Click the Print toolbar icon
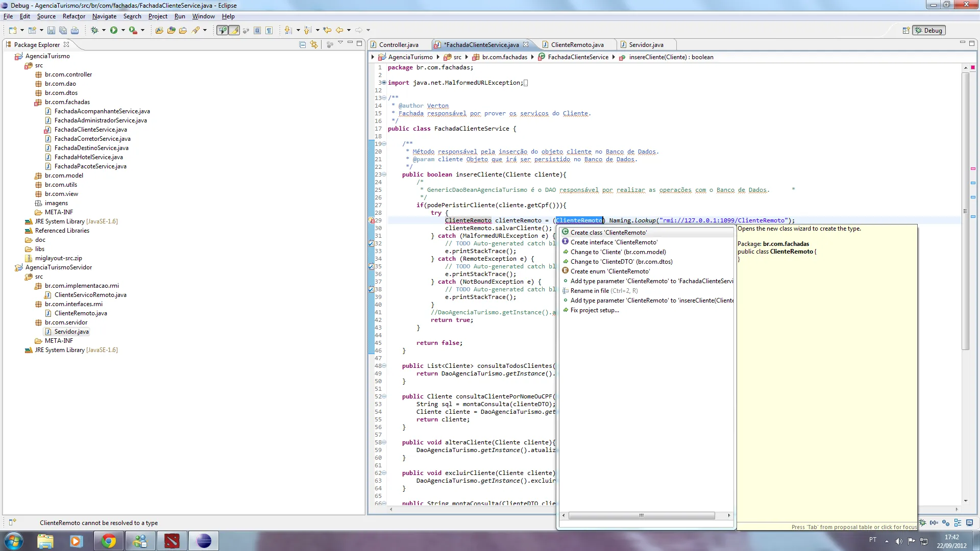The height and width of the screenshot is (551, 980). [75, 31]
